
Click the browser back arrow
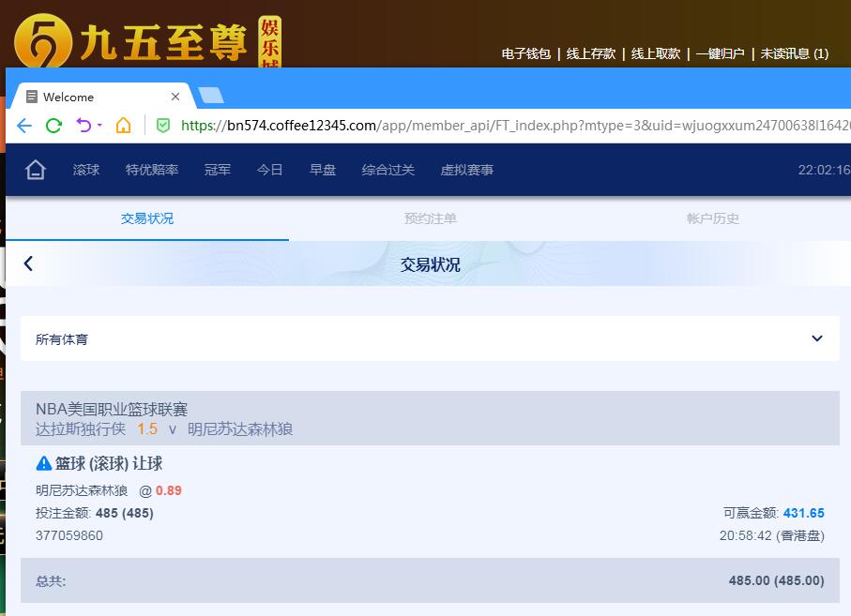(24, 126)
